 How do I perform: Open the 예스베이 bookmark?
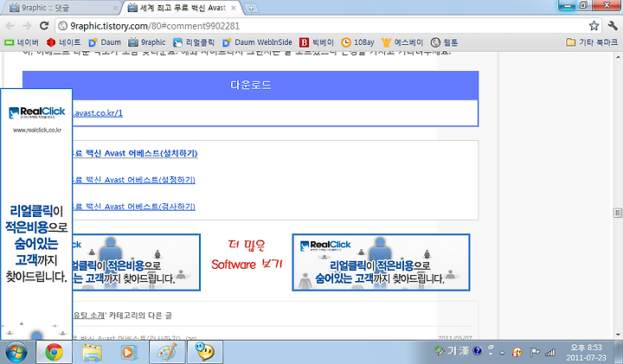point(402,42)
